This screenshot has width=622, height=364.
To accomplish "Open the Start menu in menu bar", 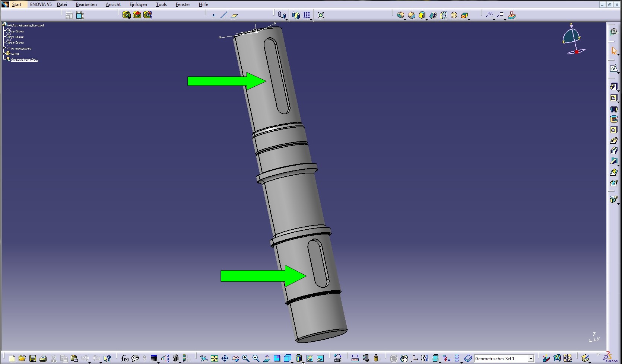I will tap(17, 4).
